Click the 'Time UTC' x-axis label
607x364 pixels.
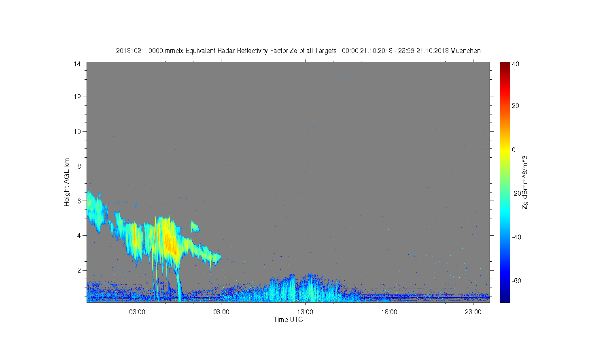click(288, 320)
